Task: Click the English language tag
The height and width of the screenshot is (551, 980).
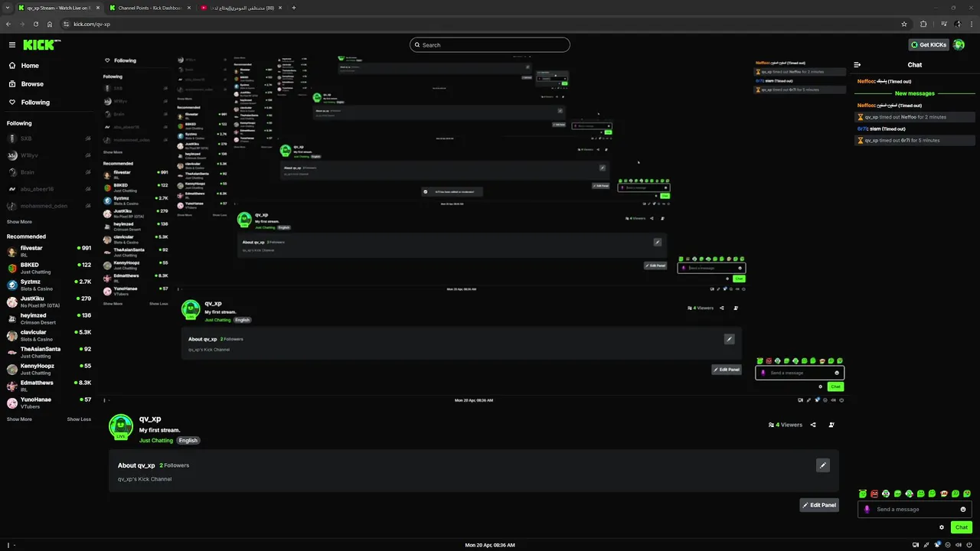Action: 188,441
